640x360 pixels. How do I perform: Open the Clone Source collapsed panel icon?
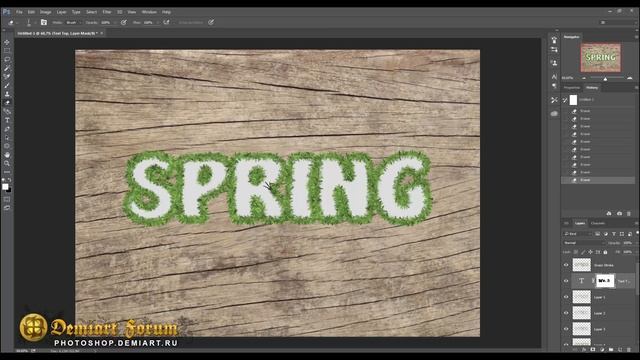point(554,63)
